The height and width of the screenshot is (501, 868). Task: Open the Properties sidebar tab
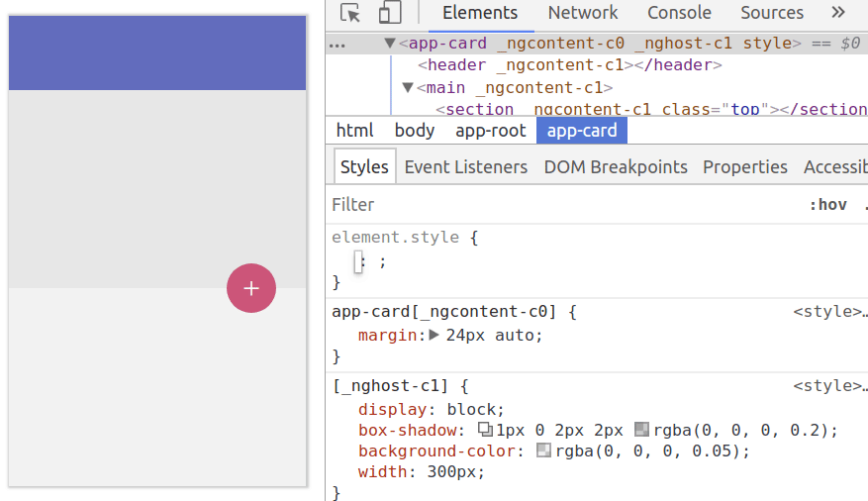(745, 166)
